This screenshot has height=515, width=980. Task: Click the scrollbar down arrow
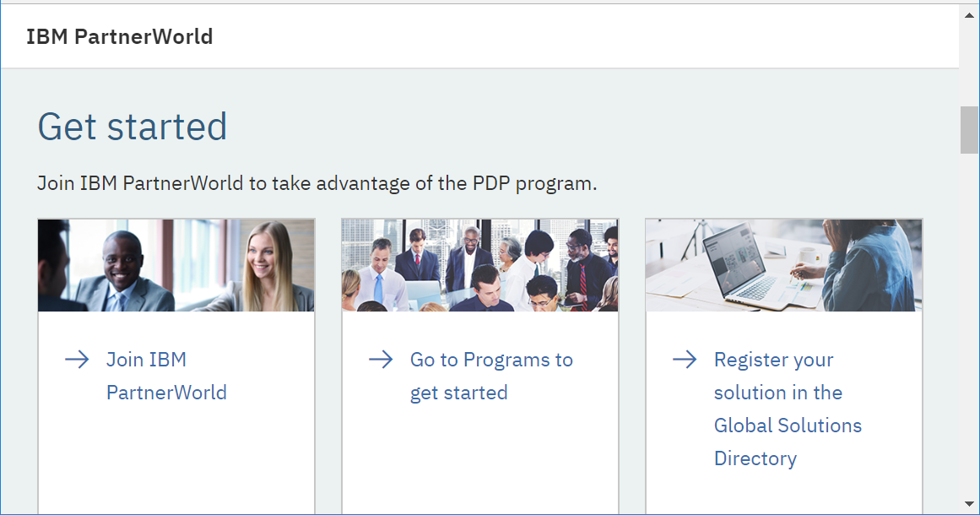[969, 503]
